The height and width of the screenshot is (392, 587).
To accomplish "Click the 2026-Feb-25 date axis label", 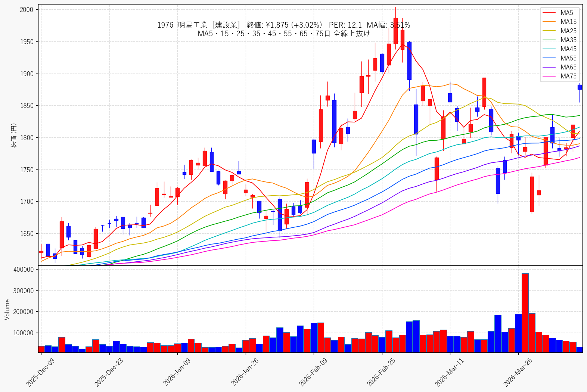I will (x=381, y=372).
